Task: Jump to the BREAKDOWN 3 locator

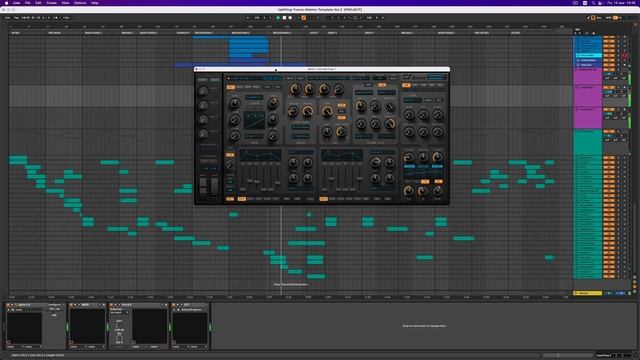Action: click(x=282, y=33)
